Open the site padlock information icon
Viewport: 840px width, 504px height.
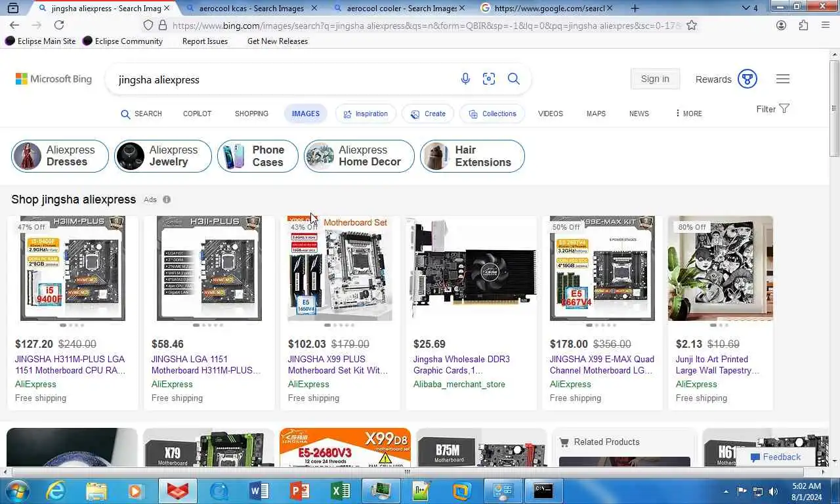(x=162, y=25)
